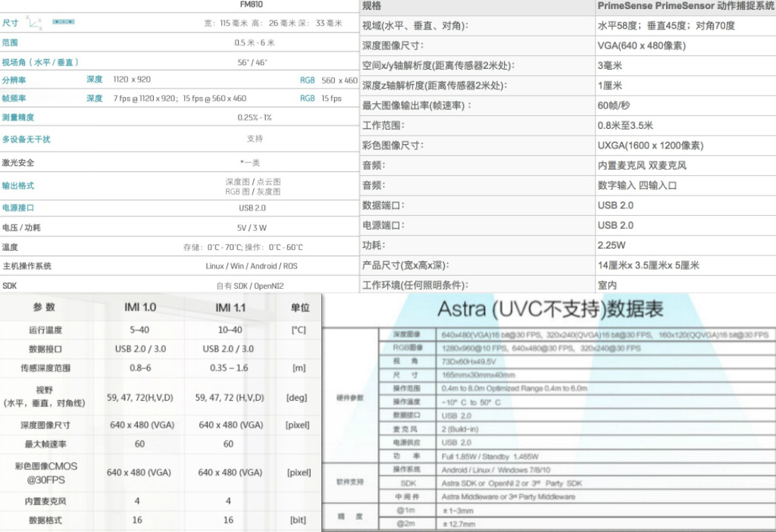This screenshot has width=776, height=532.
Task: Select the voltage value 5V / 3 W
Action: click(252, 227)
